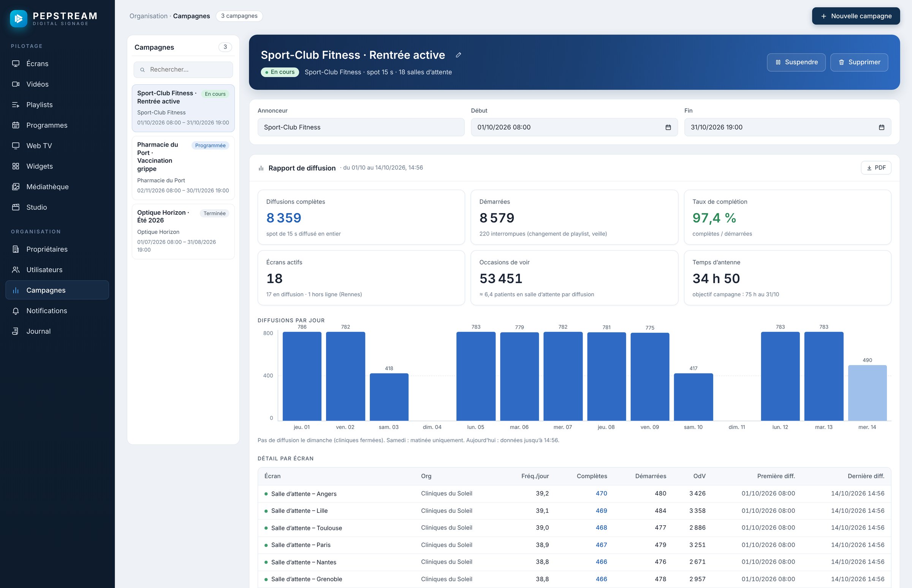
Task: Click the Annonceur field Sport-Club Fitness
Action: click(x=361, y=127)
